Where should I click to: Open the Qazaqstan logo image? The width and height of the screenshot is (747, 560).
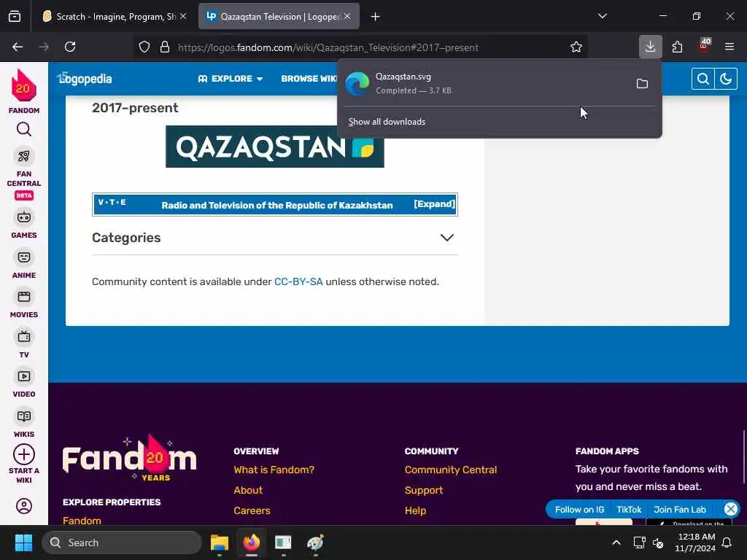[275, 147]
